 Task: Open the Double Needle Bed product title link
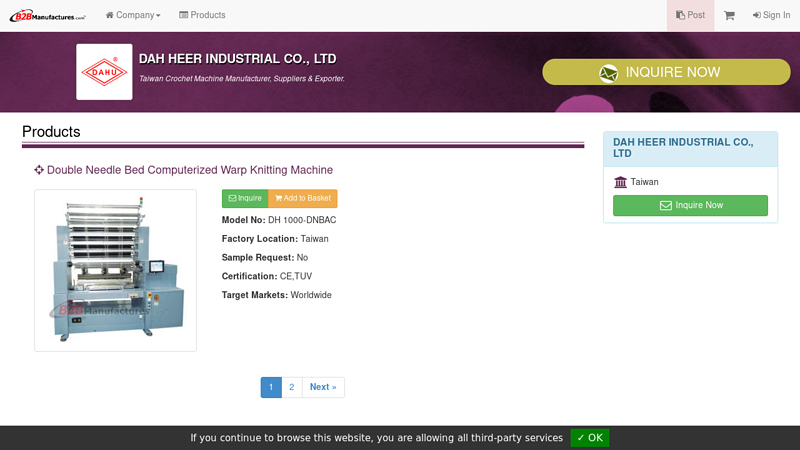pyautogui.click(x=190, y=170)
